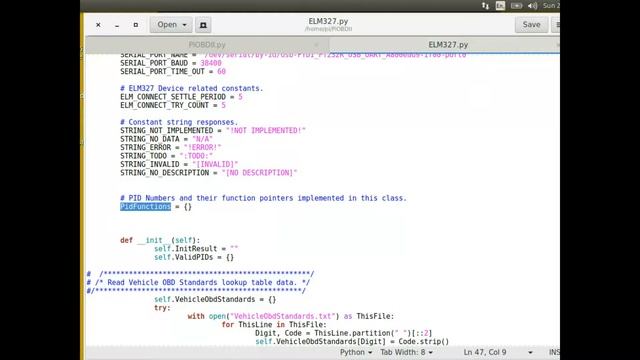Click the self.VehicleObdStandards = {} line
This screenshot has height=360, width=640.
[x=215, y=300]
